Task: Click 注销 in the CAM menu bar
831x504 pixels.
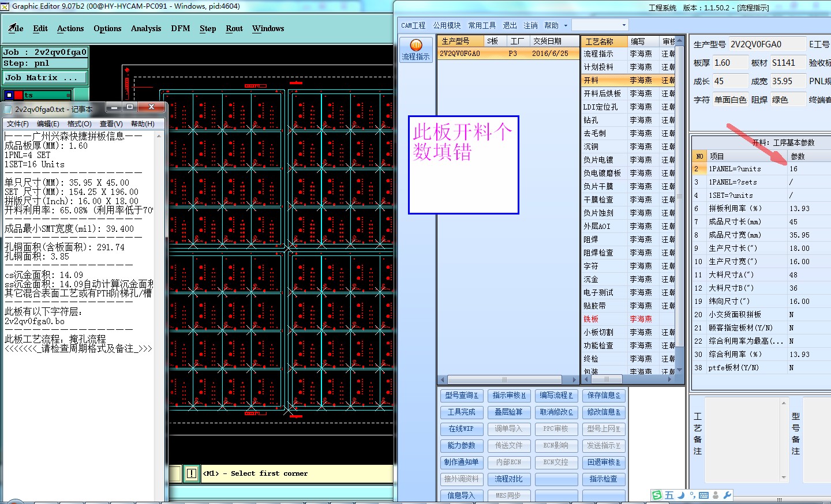Action: [530, 25]
